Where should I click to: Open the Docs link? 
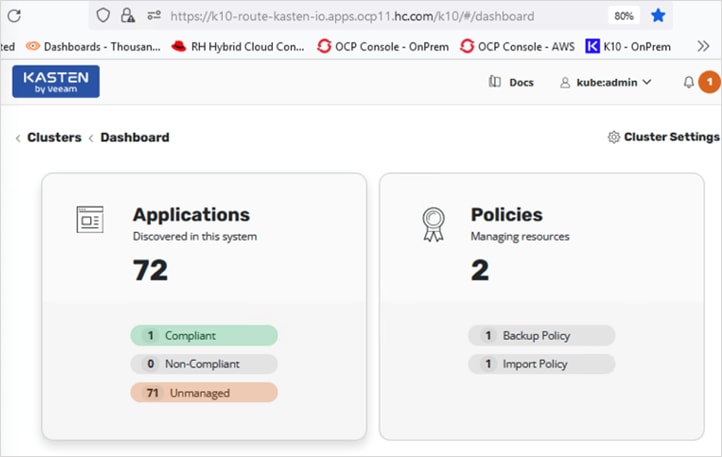coord(521,82)
